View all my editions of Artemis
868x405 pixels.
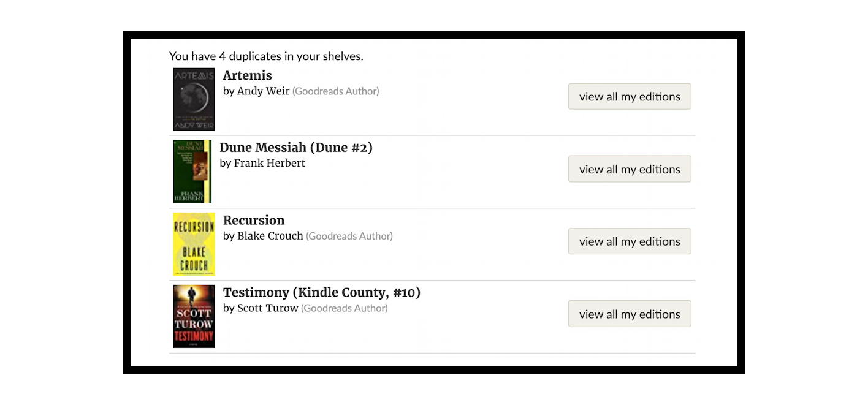630,97
